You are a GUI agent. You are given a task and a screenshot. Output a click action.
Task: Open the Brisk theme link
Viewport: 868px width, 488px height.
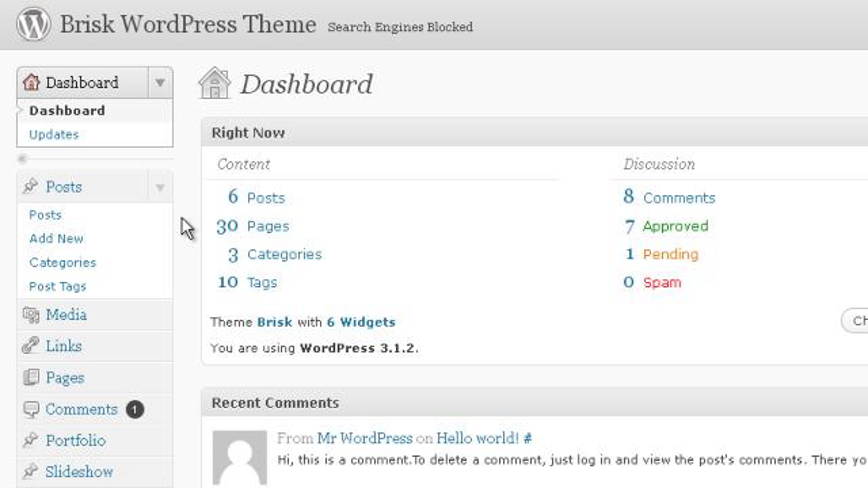pos(275,322)
